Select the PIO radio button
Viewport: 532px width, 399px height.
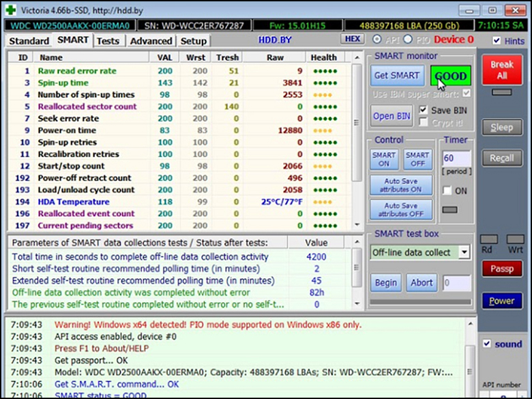409,40
